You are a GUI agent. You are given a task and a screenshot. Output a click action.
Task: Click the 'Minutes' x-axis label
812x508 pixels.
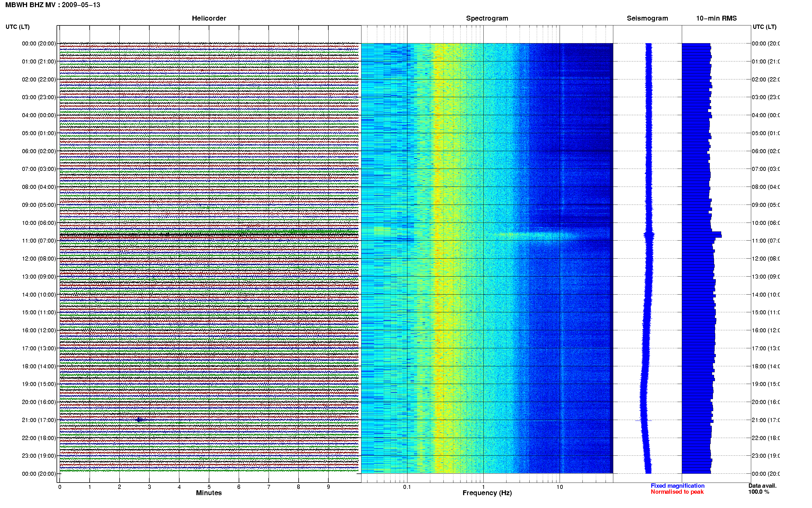(x=209, y=493)
